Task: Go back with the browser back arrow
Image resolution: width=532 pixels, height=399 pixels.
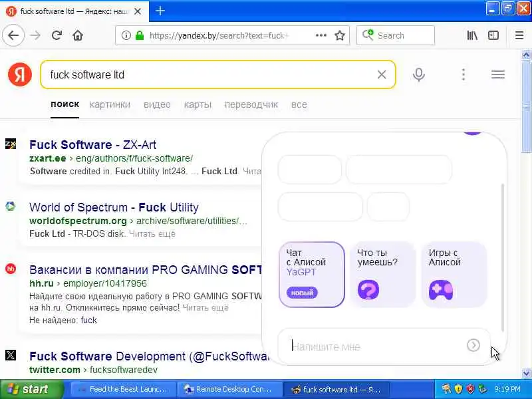Action: 13,35
